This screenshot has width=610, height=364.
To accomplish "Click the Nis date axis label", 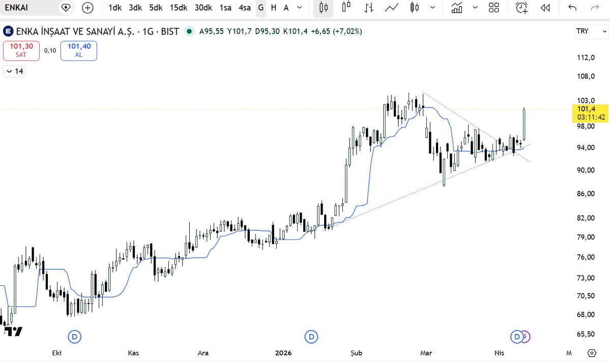I will click(499, 353).
